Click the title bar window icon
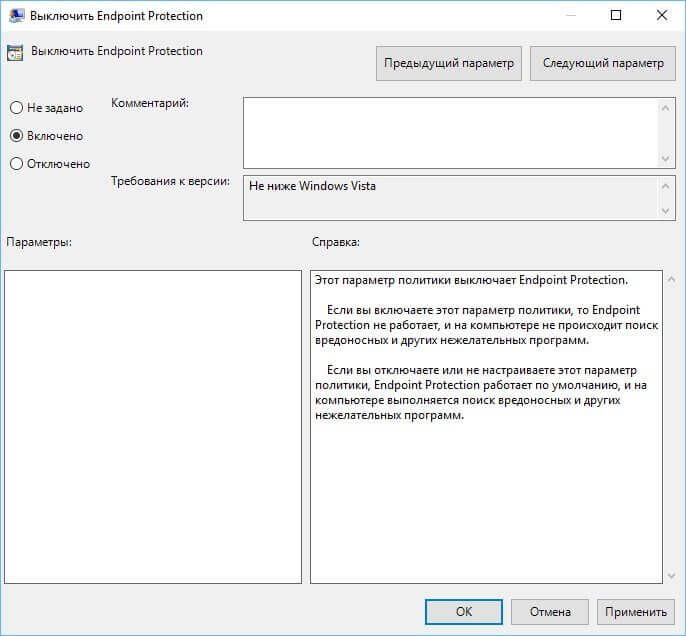Image resolution: width=686 pixels, height=636 pixels. [x=17, y=16]
